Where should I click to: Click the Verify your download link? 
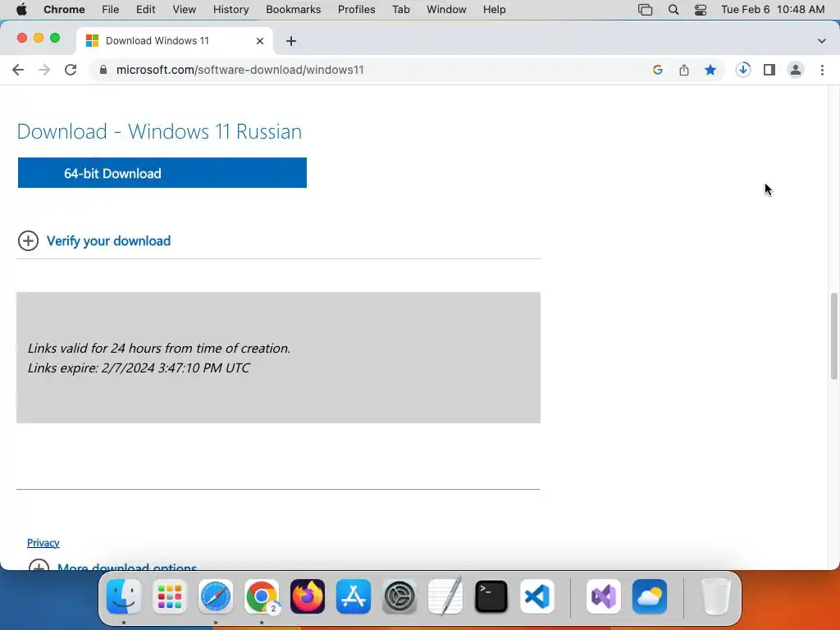pos(109,241)
